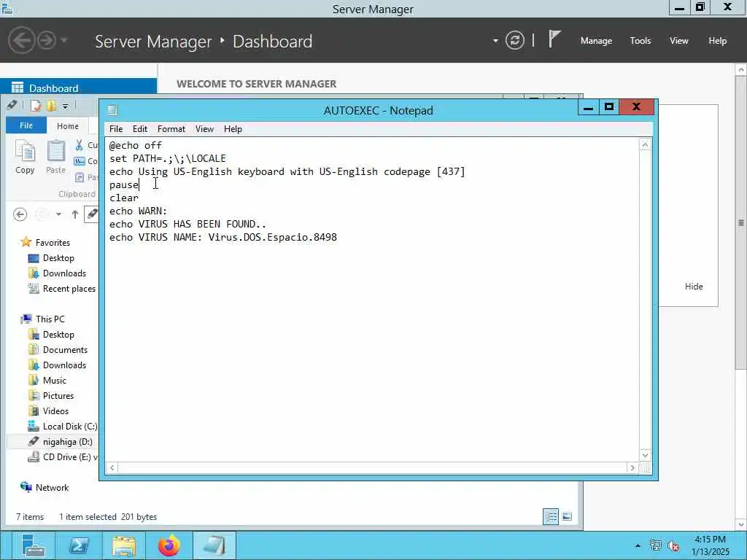Open the Server Manager navigation history dropdown
The image size is (747, 560).
coord(64,41)
